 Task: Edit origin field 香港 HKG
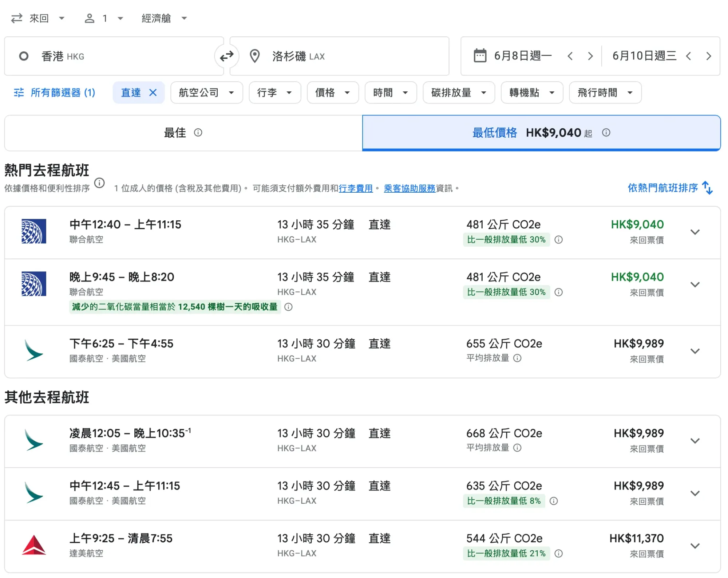pos(114,56)
